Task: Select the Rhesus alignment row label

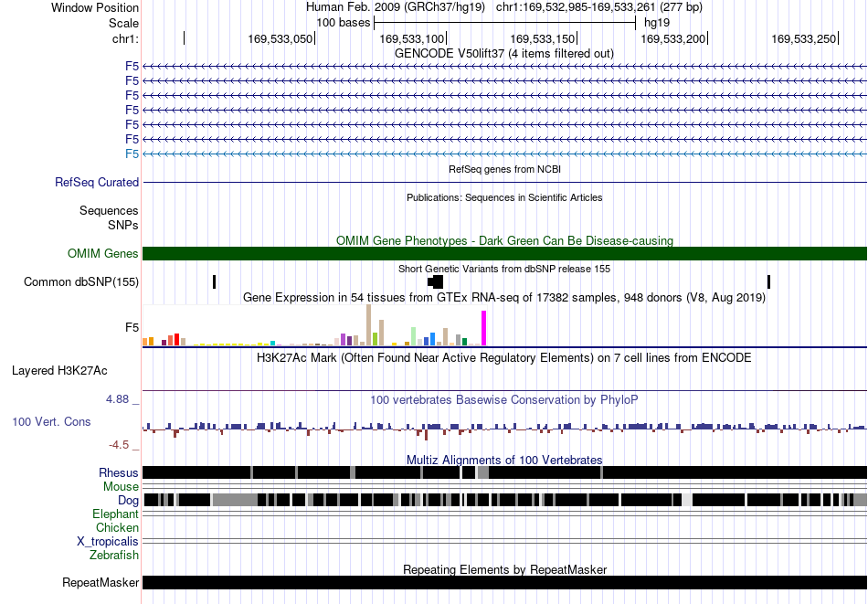Action: (119, 472)
